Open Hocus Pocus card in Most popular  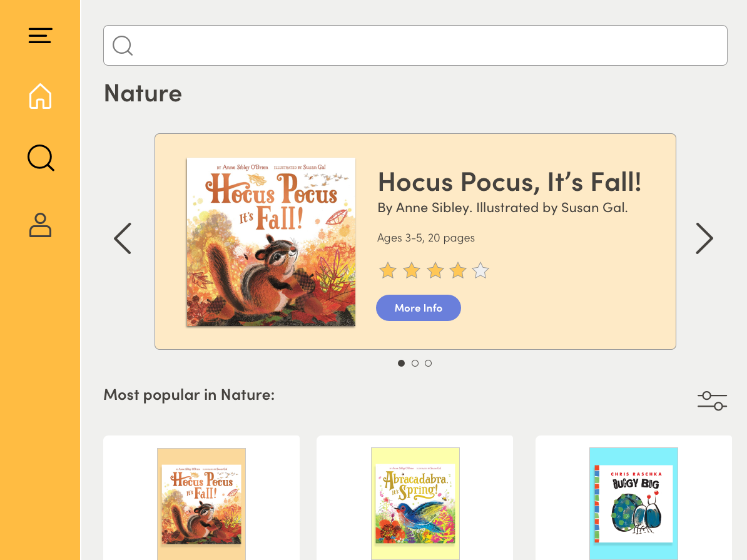click(201, 497)
